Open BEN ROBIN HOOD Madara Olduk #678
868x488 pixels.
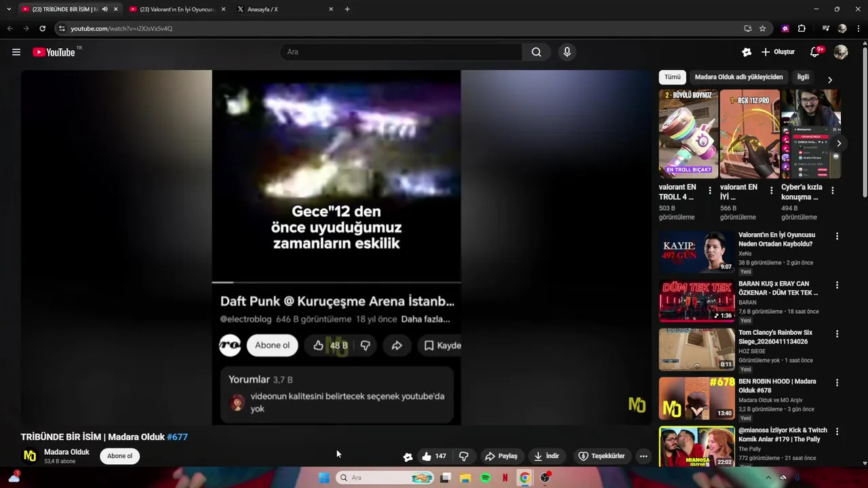click(777, 386)
